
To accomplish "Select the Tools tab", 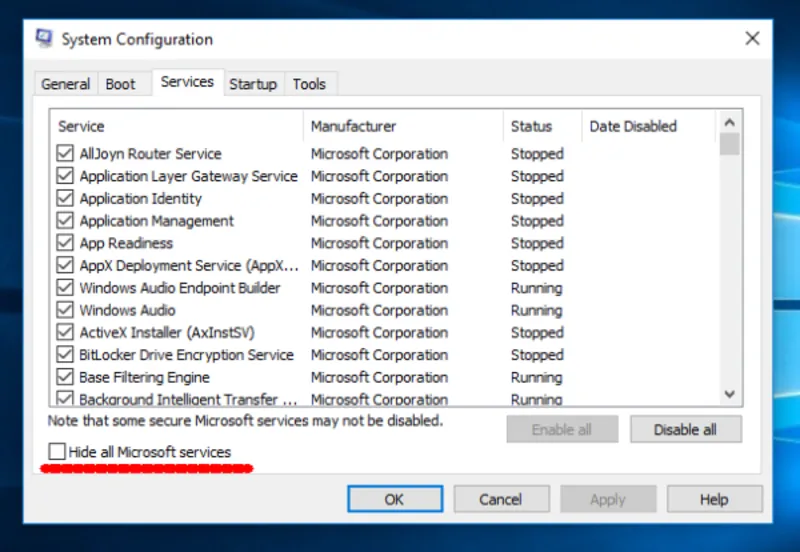I will point(309,84).
